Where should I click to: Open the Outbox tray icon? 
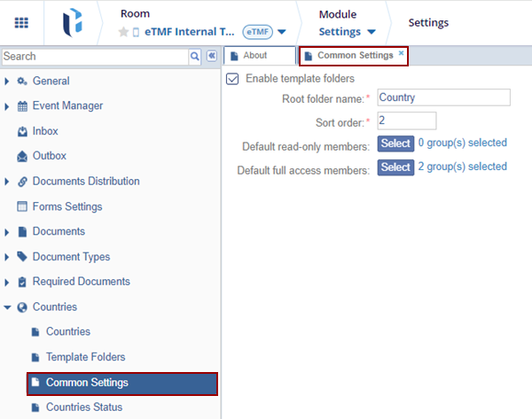coord(23,156)
